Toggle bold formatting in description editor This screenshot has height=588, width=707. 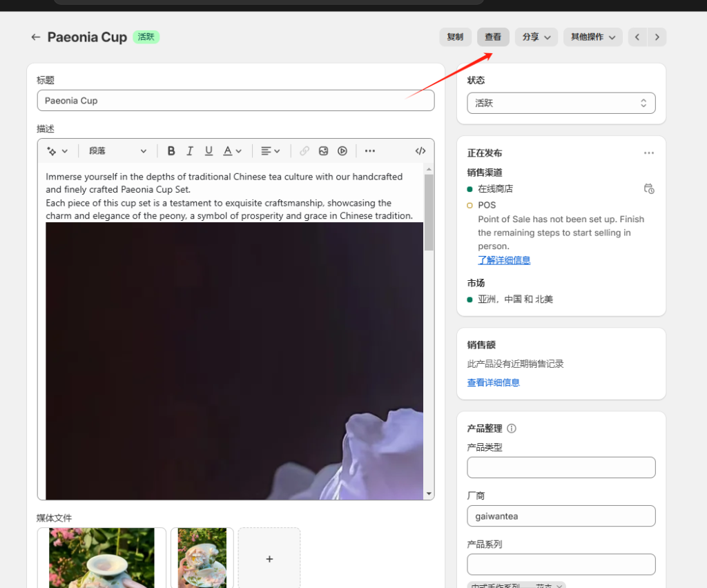point(171,151)
